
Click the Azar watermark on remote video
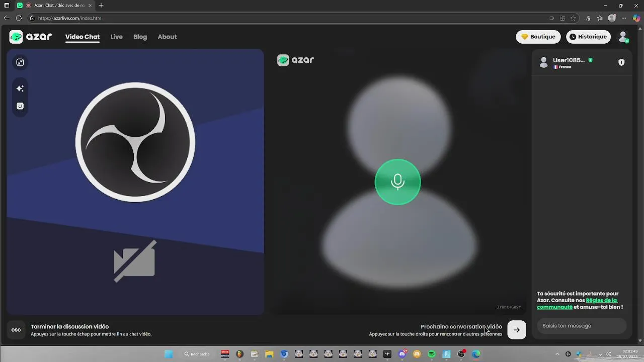point(295,60)
